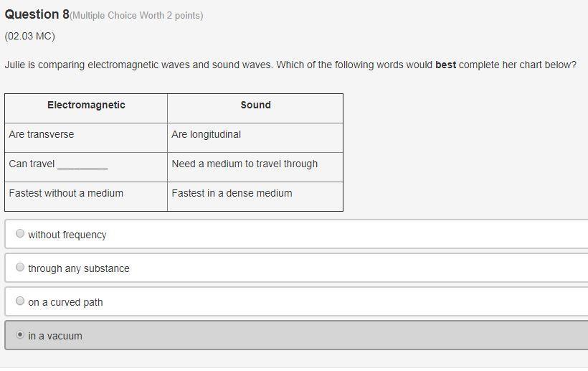Click the "Electromagnetic" column header
This screenshot has height=371, width=588.
click(x=86, y=105)
